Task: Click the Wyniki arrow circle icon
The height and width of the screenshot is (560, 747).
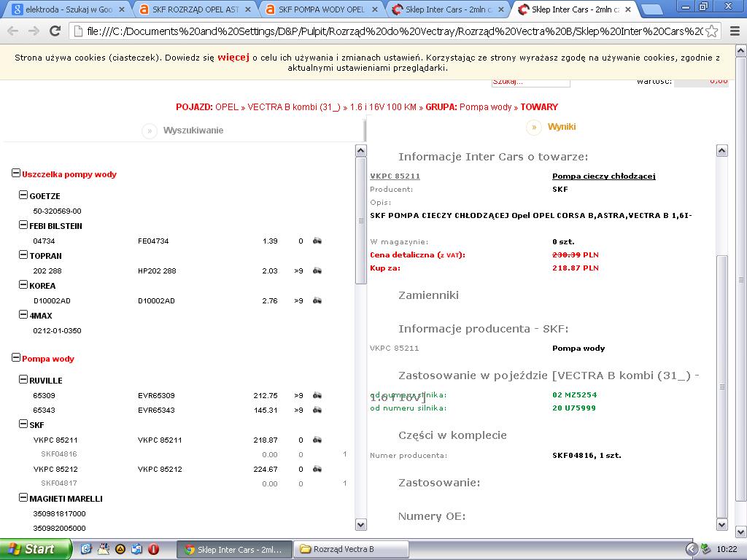Action: pos(533,127)
